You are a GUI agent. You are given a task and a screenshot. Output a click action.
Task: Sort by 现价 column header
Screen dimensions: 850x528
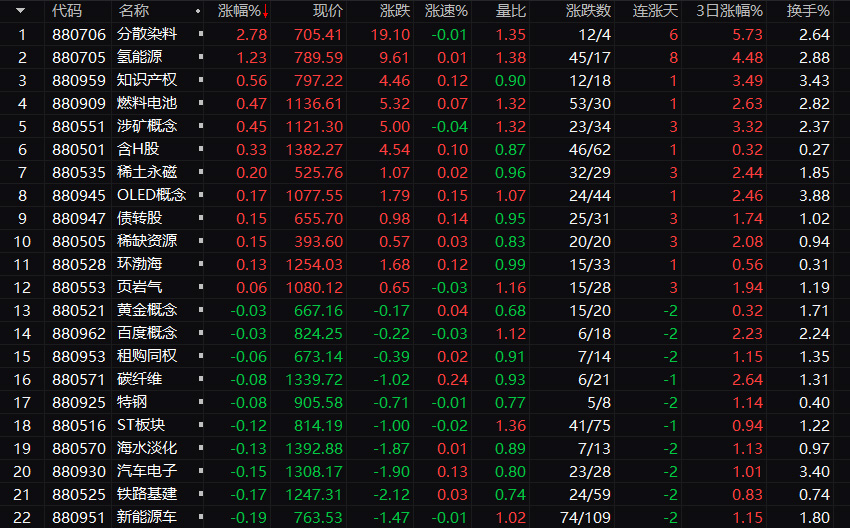(x=328, y=11)
